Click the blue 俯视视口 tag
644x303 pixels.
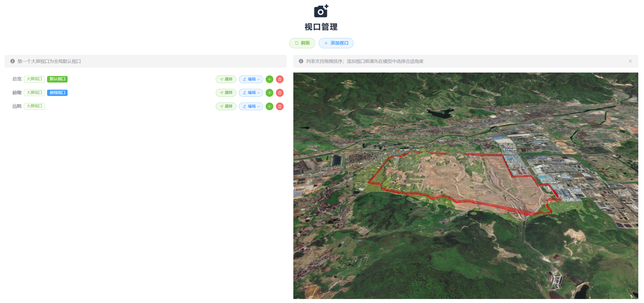coord(57,93)
